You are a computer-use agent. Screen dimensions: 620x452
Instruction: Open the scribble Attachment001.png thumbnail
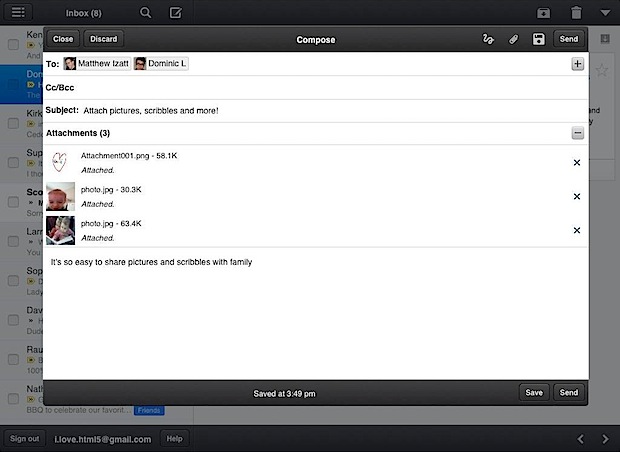(61, 162)
